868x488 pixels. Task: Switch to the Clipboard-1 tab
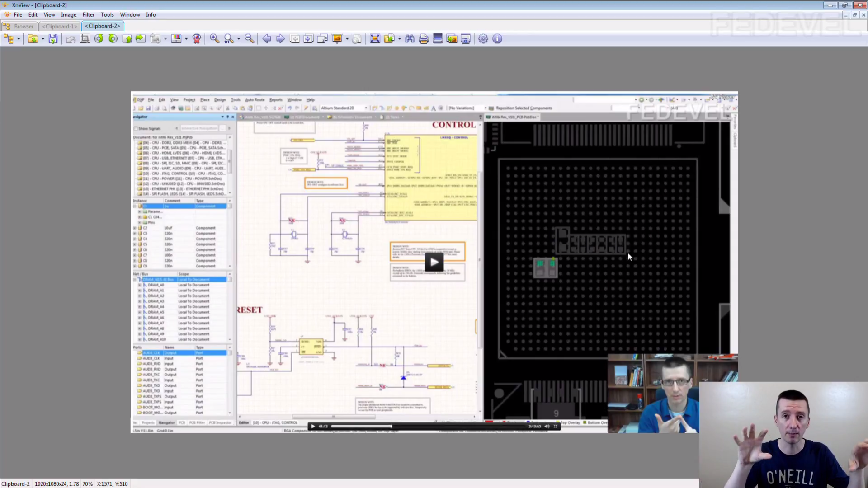60,26
